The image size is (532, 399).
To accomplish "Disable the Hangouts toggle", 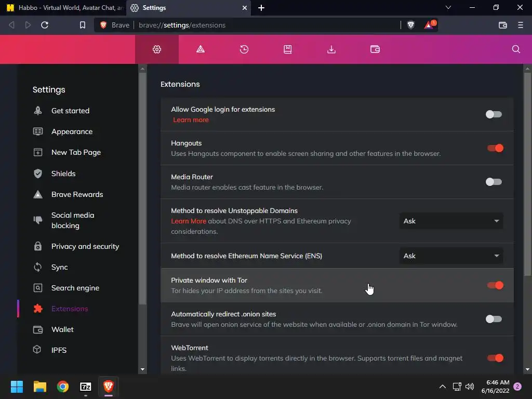I will tap(495, 148).
